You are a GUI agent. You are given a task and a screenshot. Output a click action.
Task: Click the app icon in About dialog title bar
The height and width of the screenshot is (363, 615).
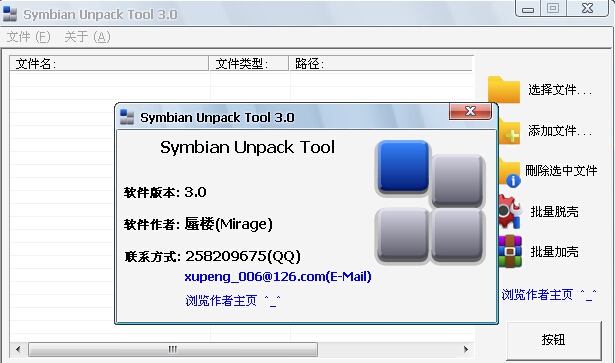[x=127, y=117]
